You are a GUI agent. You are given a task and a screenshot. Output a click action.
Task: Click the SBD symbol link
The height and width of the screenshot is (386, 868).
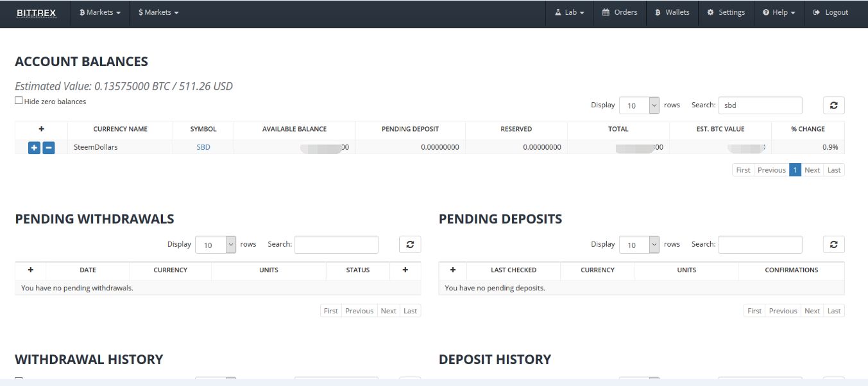tap(203, 147)
